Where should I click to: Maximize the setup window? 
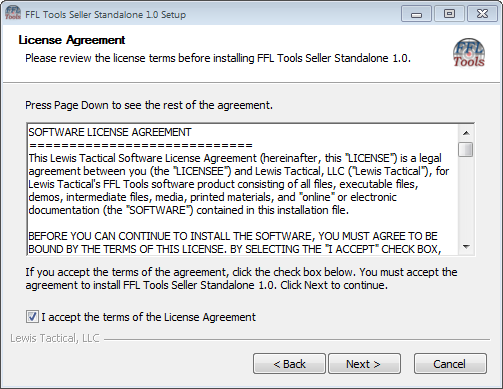point(449,14)
